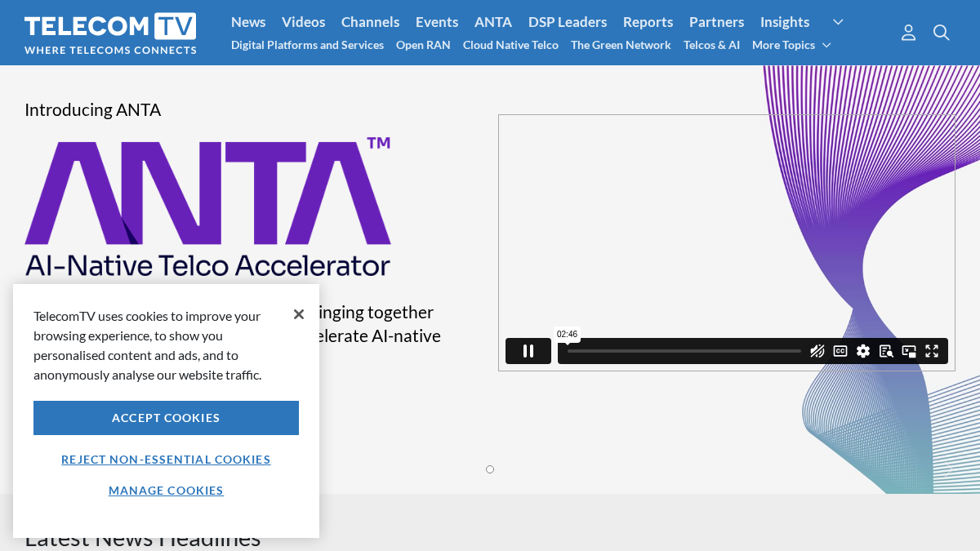Open the site search icon
The image size is (980, 551).
(x=942, y=33)
